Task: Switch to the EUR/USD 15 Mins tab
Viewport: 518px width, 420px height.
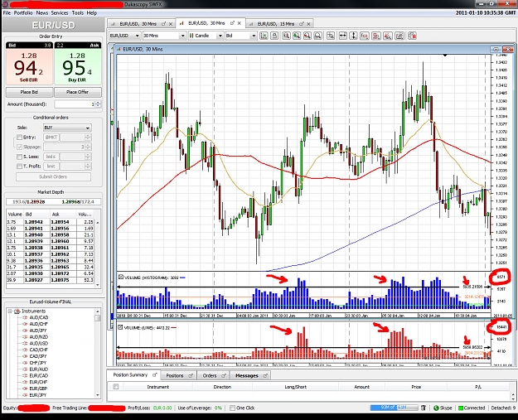Action: tap(275, 24)
